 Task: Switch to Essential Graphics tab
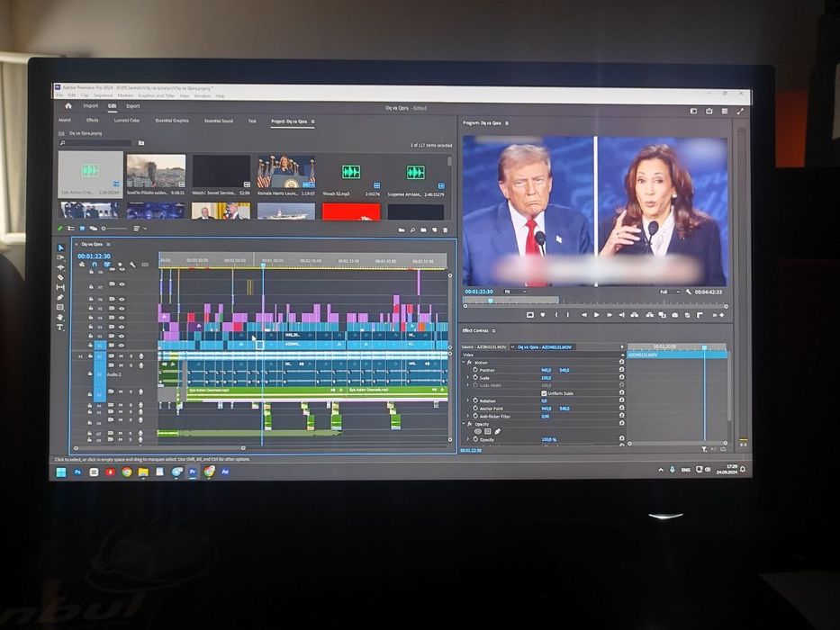click(172, 121)
